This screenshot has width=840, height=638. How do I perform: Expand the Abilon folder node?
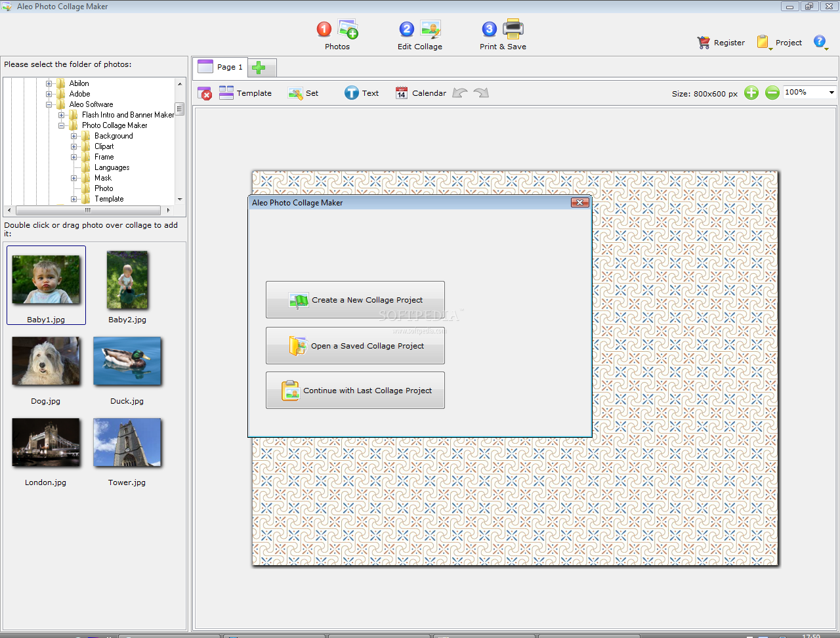pos(49,83)
